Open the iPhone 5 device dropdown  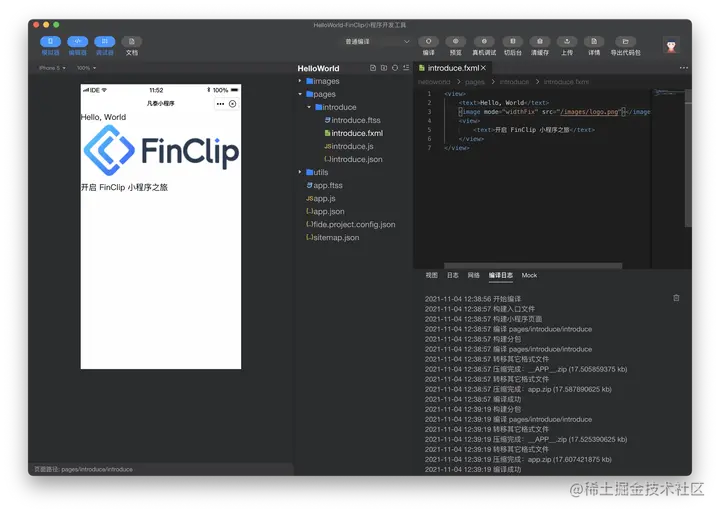[52, 68]
